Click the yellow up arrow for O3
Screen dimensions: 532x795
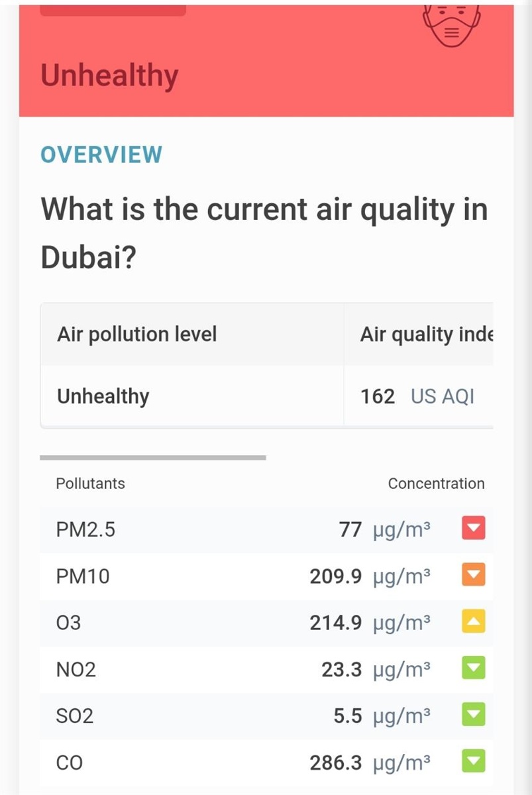tap(473, 621)
